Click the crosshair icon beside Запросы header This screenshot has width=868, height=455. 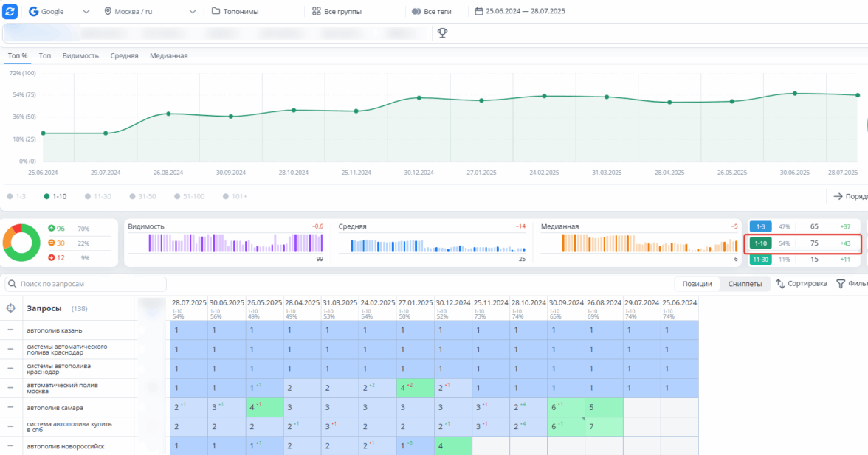click(x=10, y=308)
